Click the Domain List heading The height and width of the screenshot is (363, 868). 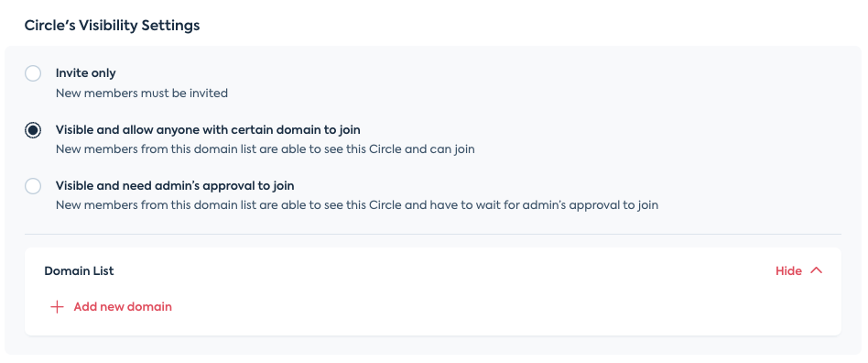click(x=79, y=271)
